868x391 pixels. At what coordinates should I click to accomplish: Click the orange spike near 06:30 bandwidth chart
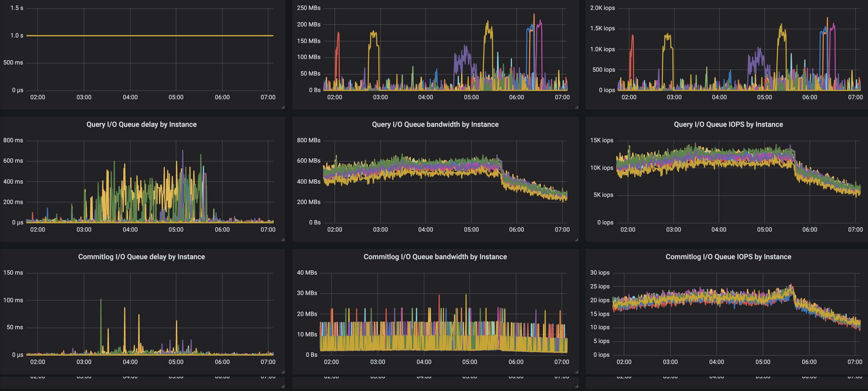tap(534, 20)
